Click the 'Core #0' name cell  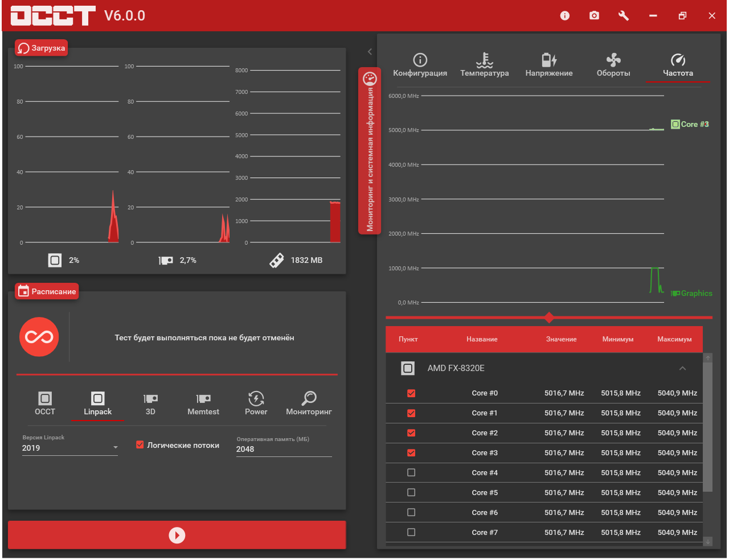(485, 393)
